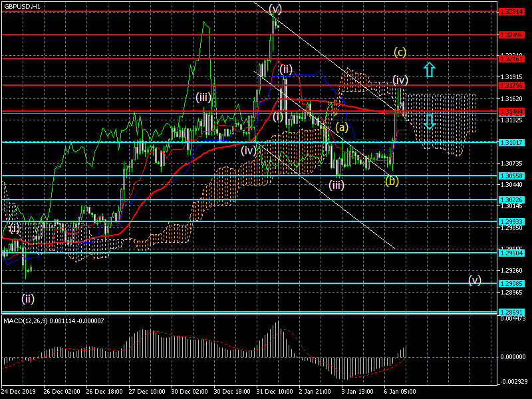Screen dimensions: 532x399
Task: Select the red 1.32496 price label
Action: [x=511, y=35]
